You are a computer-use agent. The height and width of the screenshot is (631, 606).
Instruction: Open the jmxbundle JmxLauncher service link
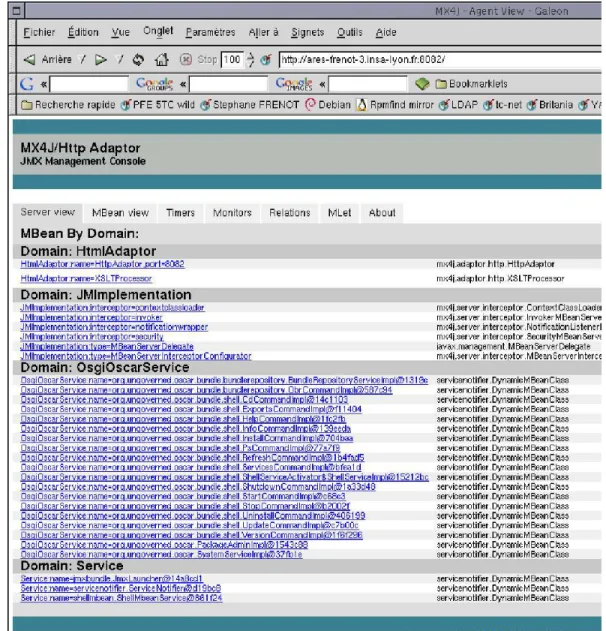pos(111,579)
